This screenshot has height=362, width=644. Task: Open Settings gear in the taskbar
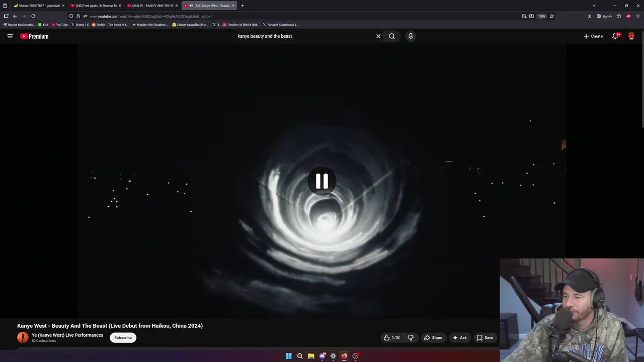coord(333,356)
